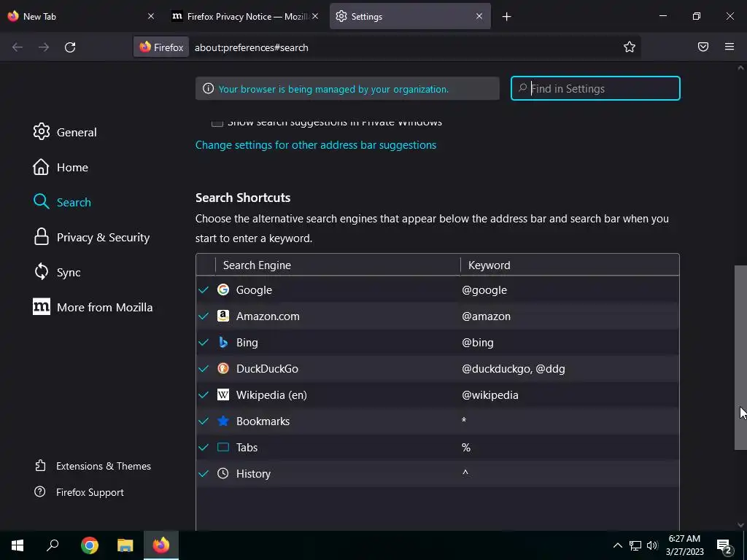Open Firefox Support
Viewport: 747px width, 560px height.
coord(79,492)
